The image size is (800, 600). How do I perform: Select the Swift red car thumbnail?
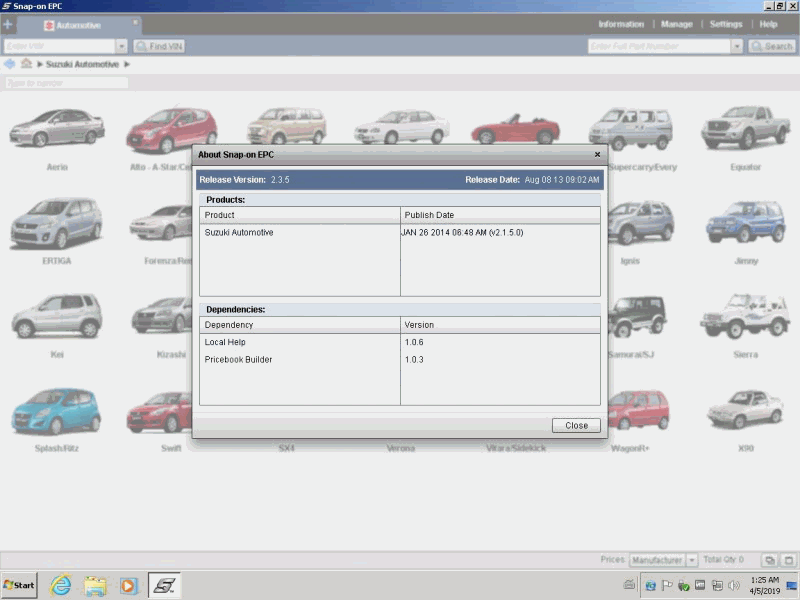pyautogui.click(x=159, y=411)
